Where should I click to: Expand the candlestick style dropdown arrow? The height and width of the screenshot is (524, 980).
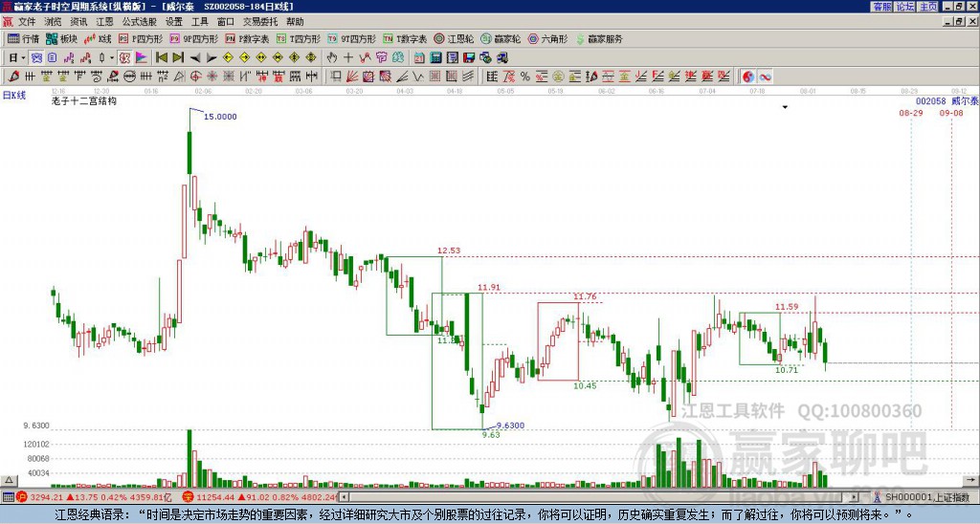pos(112,58)
